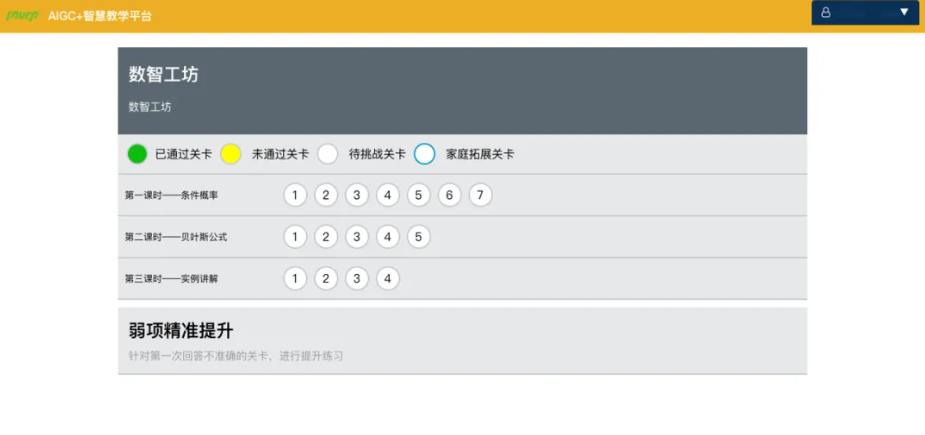Viewport: 925px width, 435px height.
Task: Click the green 已通过关卡 legend circle
Action: 137,154
